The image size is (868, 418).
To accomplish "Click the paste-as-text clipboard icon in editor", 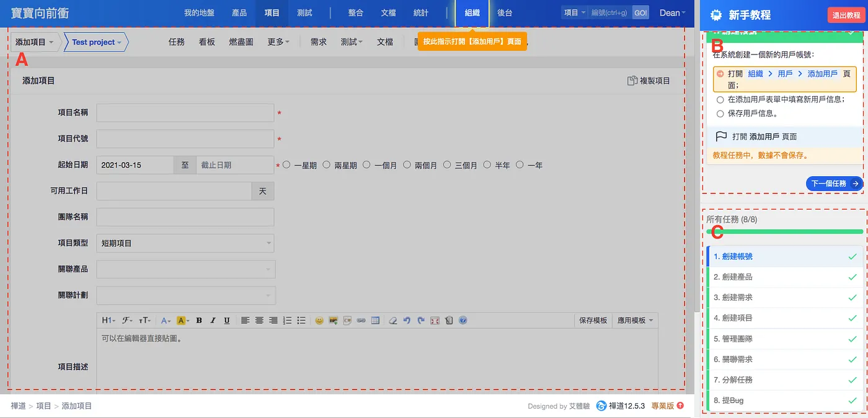I will [449, 321].
